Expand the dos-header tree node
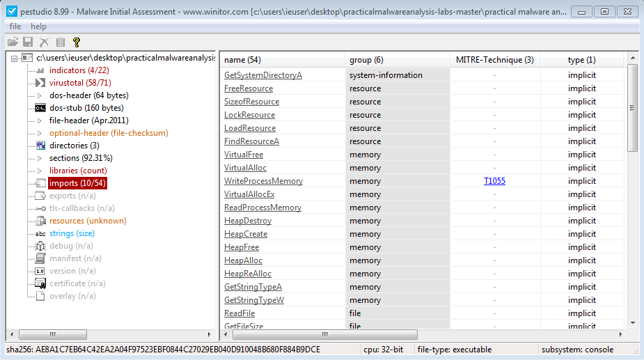This screenshot has height=360, width=644. 40,95
